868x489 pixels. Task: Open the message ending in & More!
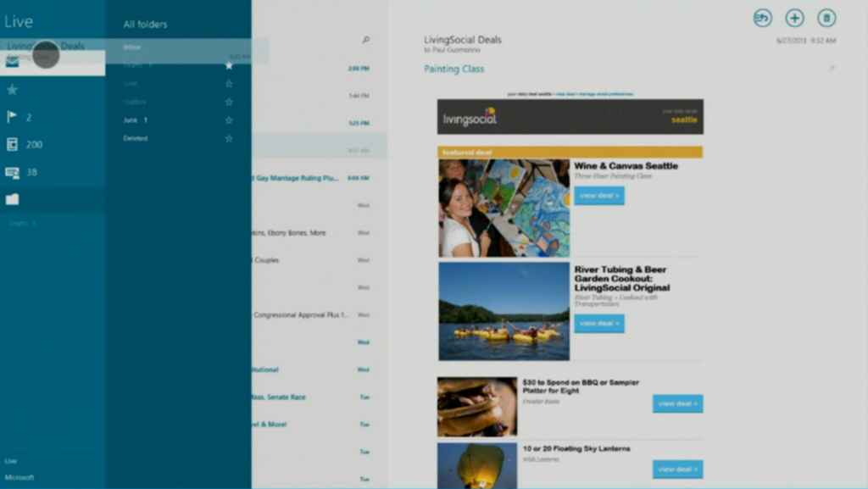(320, 424)
